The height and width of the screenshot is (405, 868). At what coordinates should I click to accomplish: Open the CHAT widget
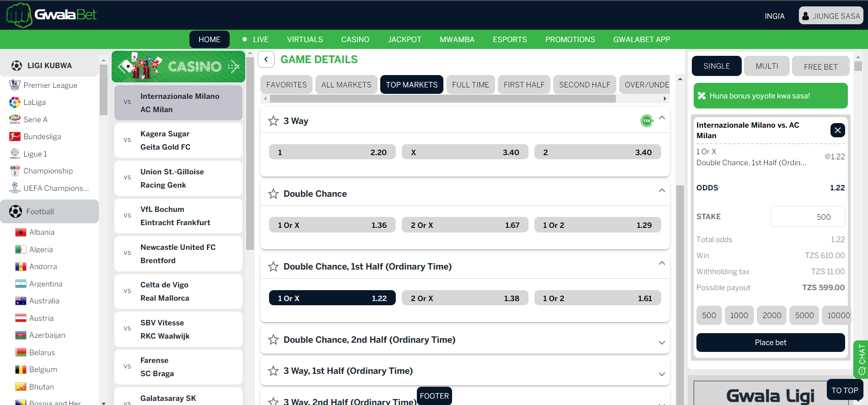point(861,359)
